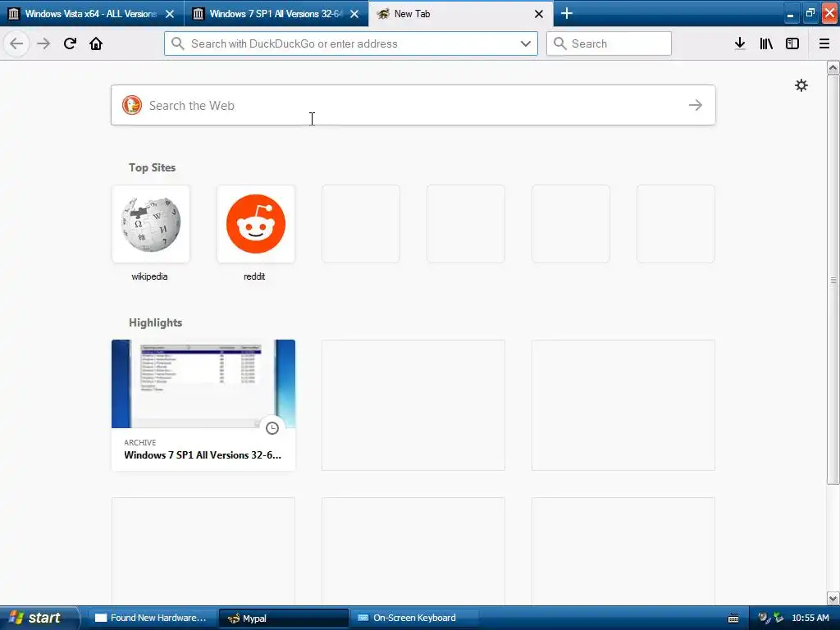This screenshot has height=630, width=840.
Task: Select Mypal in the taskbar
Action: point(283,618)
